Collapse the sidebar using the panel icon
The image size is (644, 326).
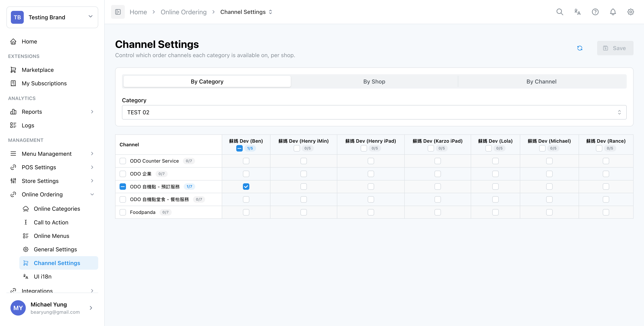click(x=118, y=11)
